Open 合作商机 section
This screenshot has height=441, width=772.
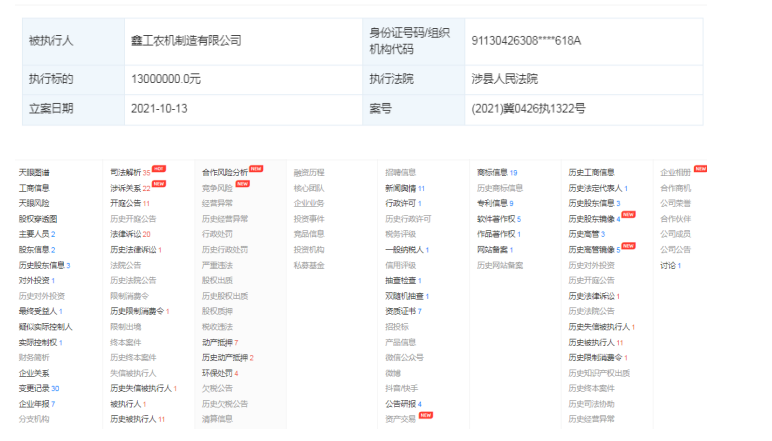(676, 188)
